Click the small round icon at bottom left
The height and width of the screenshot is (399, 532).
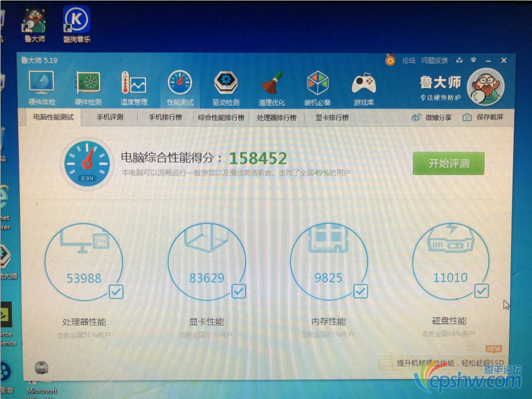42,368
